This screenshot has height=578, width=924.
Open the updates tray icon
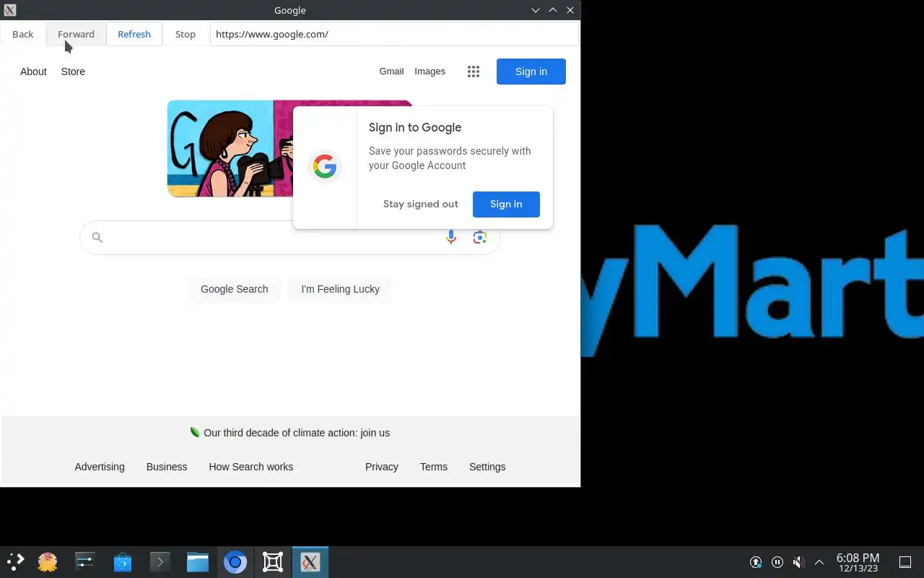coord(756,562)
